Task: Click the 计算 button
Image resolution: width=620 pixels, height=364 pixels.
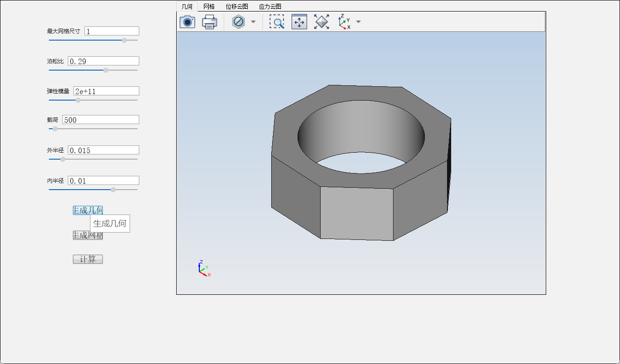Action: (x=88, y=259)
